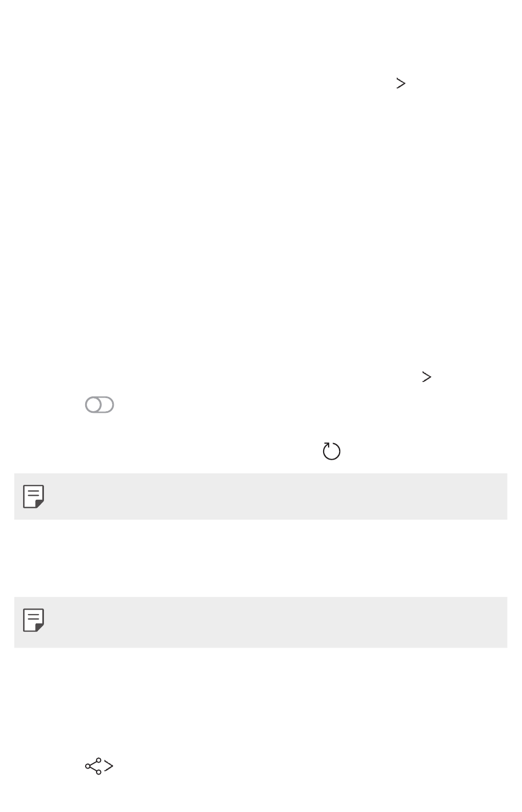Click the circular refresh arrow icon
Viewport: 522px width, 812px height.
[x=331, y=451]
